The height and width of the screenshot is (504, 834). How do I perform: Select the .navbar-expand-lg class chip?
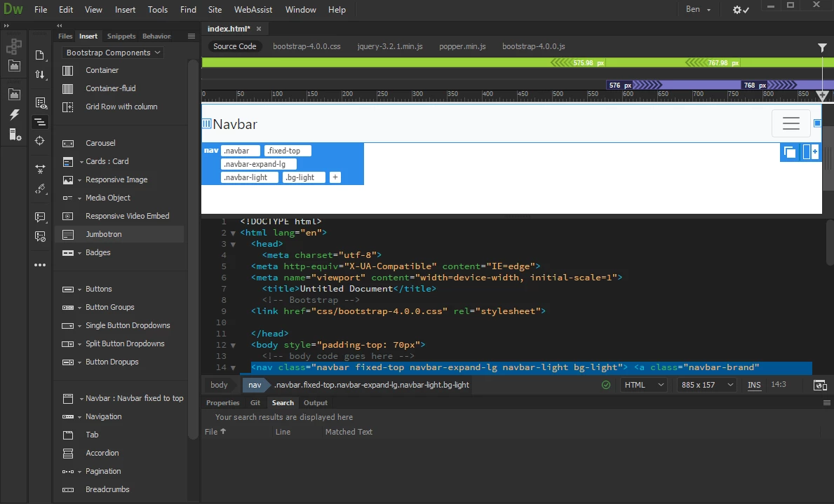point(259,164)
